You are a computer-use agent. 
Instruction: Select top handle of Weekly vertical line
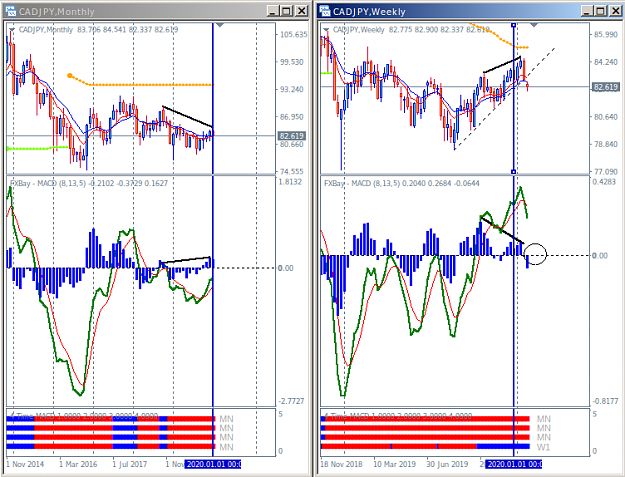[x=513, y=25]
